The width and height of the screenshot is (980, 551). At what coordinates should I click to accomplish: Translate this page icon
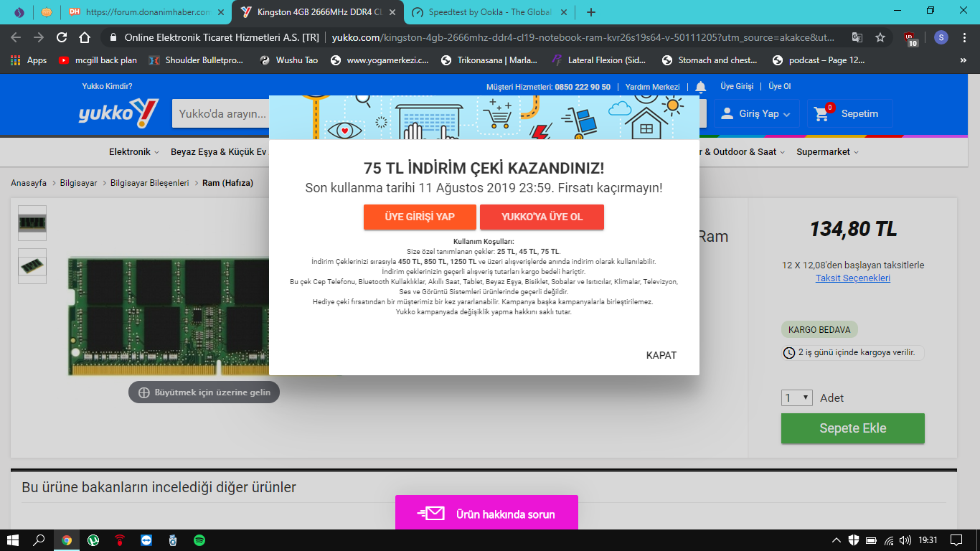coord(857,38)
